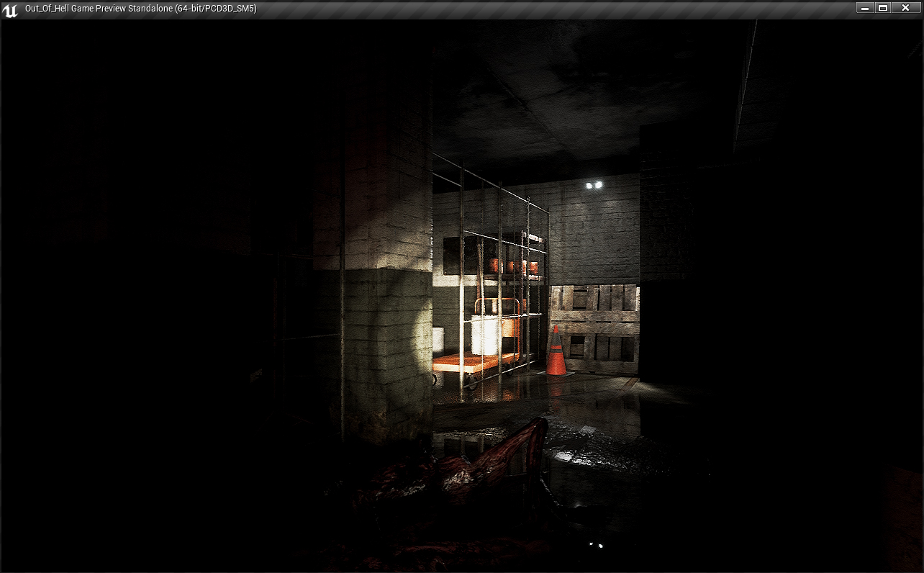Click the wooden pallet against the wall
Image resolution: width=924 pixels, height=573 pixels.
[x=595, y=328]
